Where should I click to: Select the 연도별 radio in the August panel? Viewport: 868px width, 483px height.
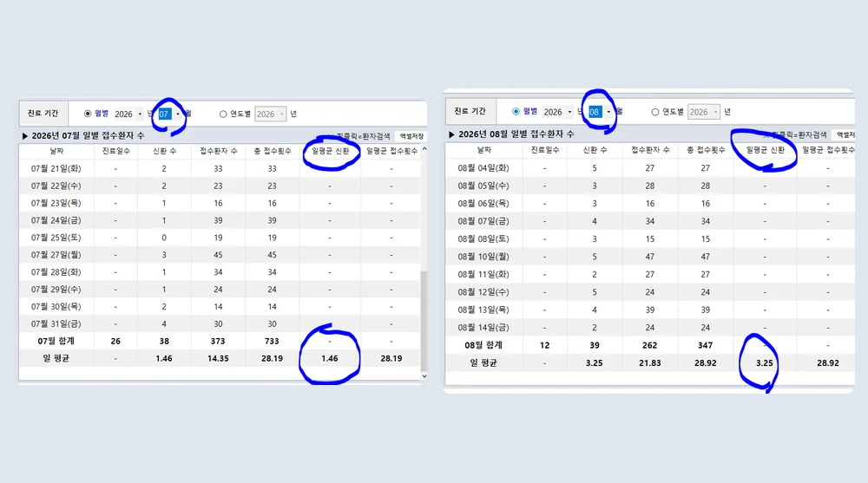pos(654,112)
